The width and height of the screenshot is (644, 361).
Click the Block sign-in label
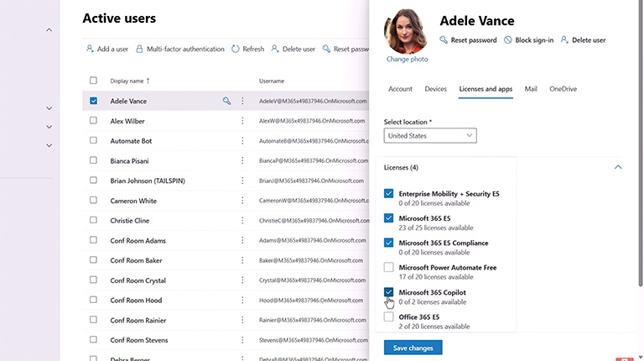(534, 40)
